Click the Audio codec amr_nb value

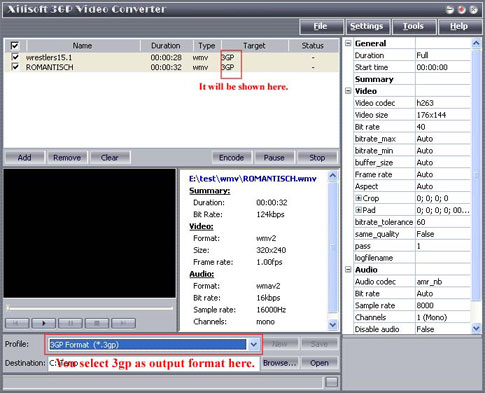click(x=443, y=282)
